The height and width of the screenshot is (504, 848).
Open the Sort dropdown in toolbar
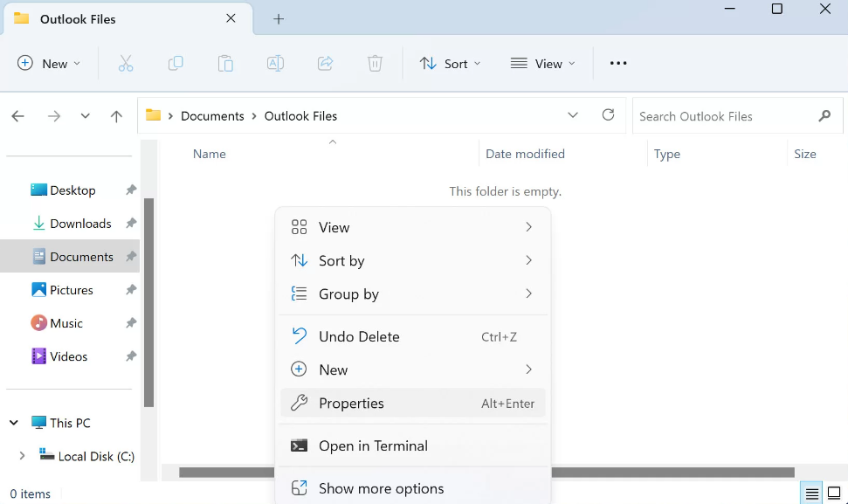coord(450,63)
